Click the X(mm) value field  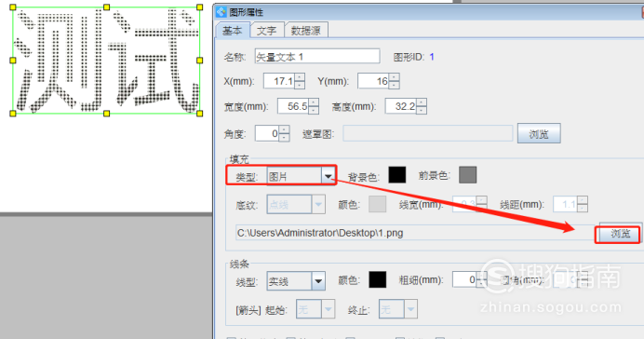pyautogui.click(x=279, y=81)
